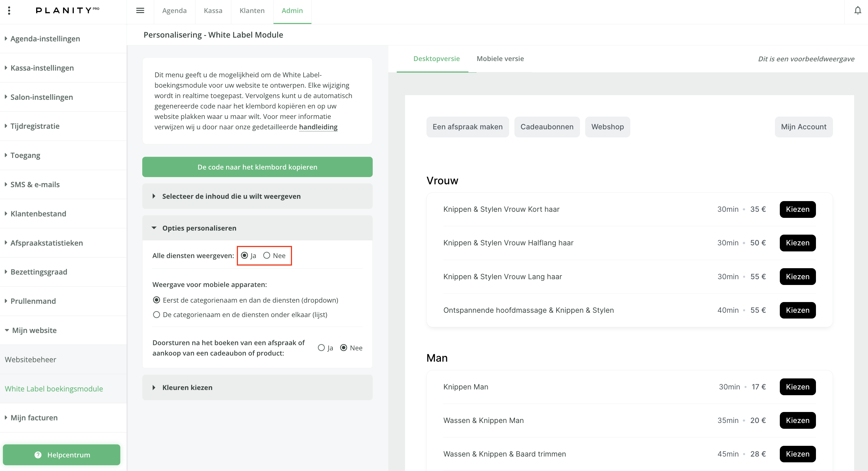Choose the lijst mobile display option
The height and width of the screenshot is (471, 868).
(x=156, y=314)
